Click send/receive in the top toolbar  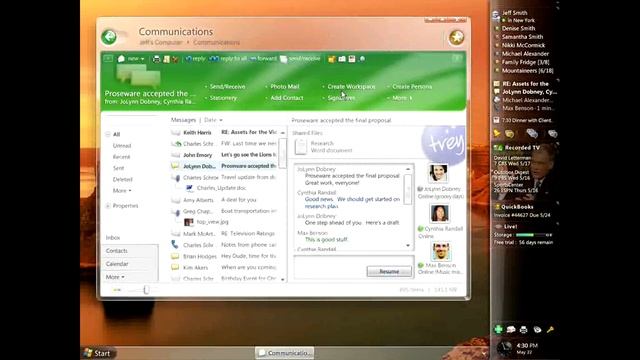[300, 59]
